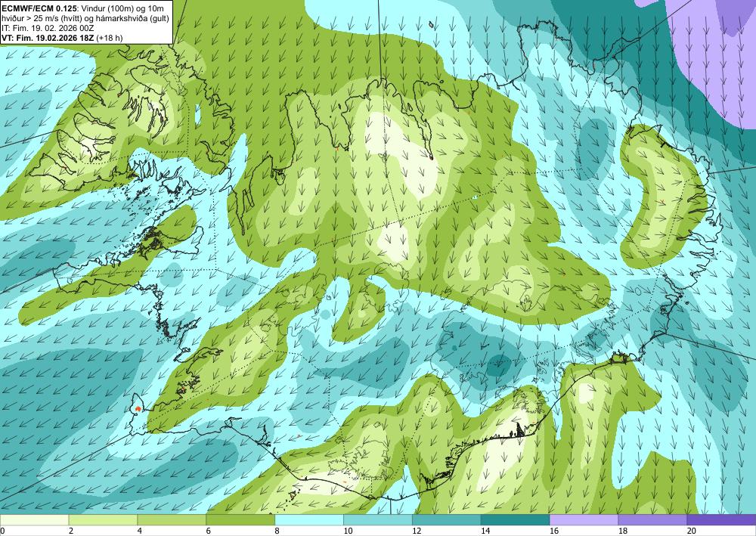Screen dimensions: 756x536
Task: Click the 2–4 m/s light green legend swatch
Action: pos(103,520)
